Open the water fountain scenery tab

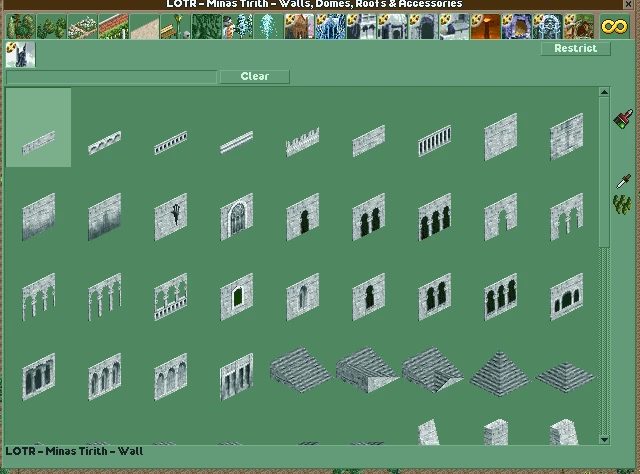tap(269, 26)
